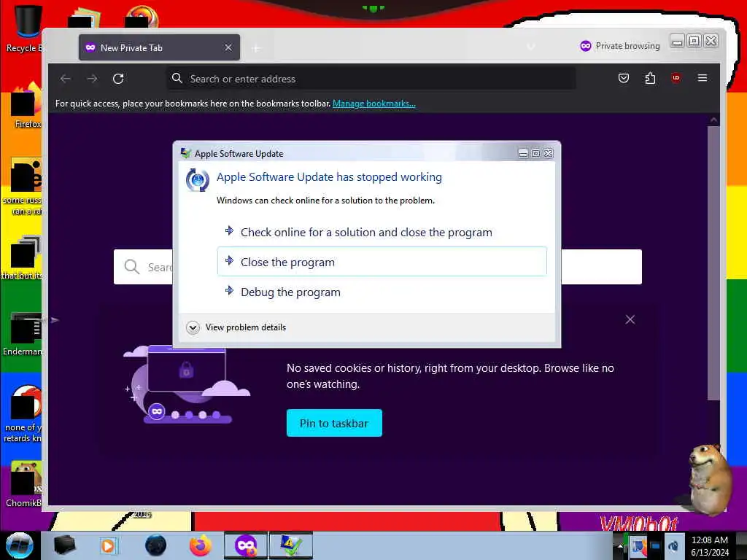Open a new tab with plus button

pos(256,48)
